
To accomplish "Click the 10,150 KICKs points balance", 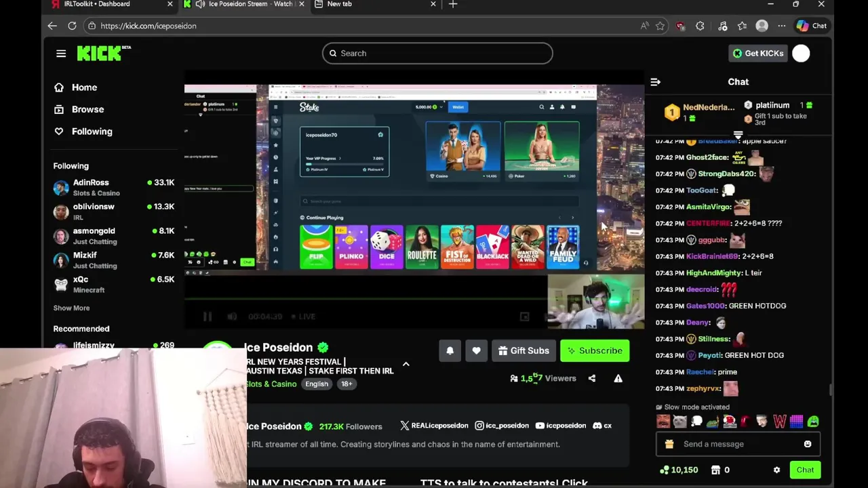I will (678, 470).
